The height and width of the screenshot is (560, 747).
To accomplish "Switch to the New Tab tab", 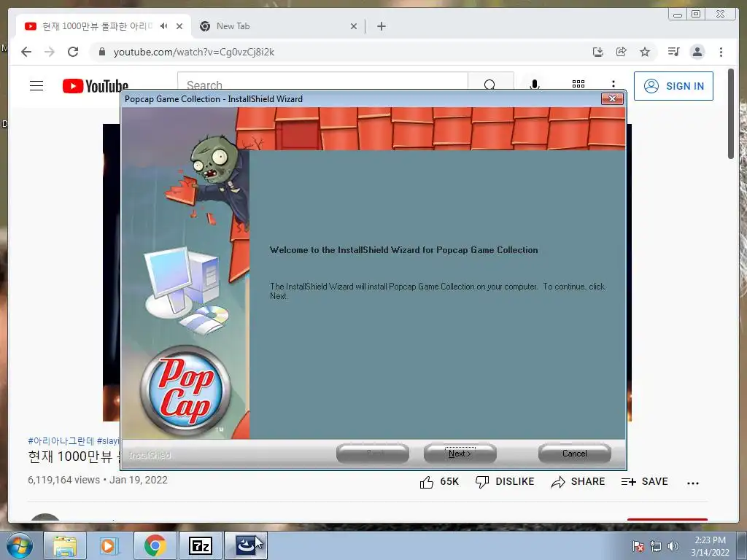I will tap(278, 26).
